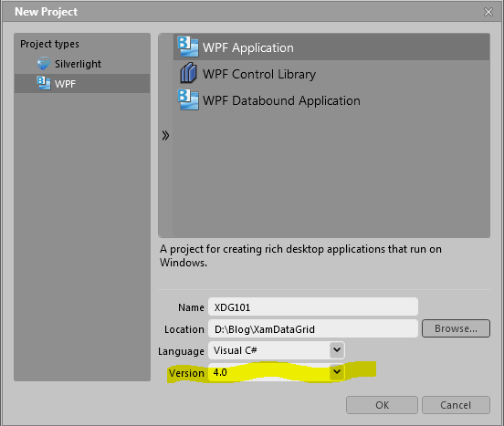Click the WPF Application template icon
This screenshot has height=426, width=504.
[188, 47]
